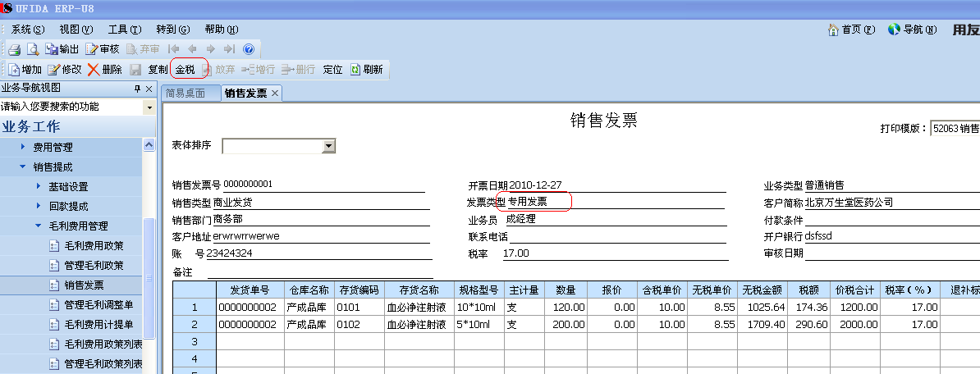
Task: Click 首页 home icon at top right
Action: pos(851,30)
